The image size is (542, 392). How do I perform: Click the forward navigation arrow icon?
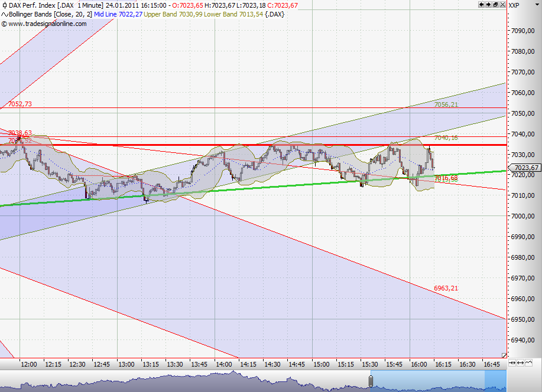pyautogui.click(x=488, y=5)
